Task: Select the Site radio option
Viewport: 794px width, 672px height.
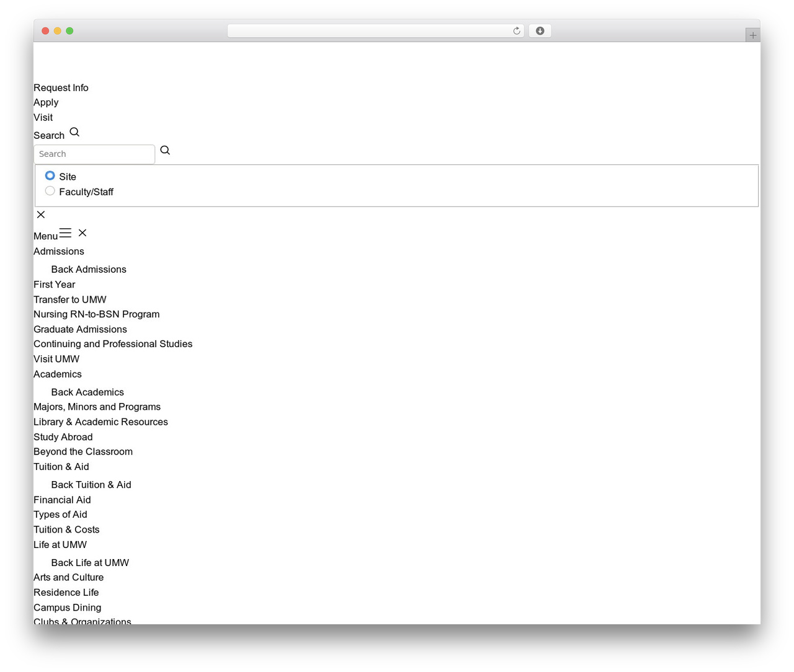Action: 50,176
